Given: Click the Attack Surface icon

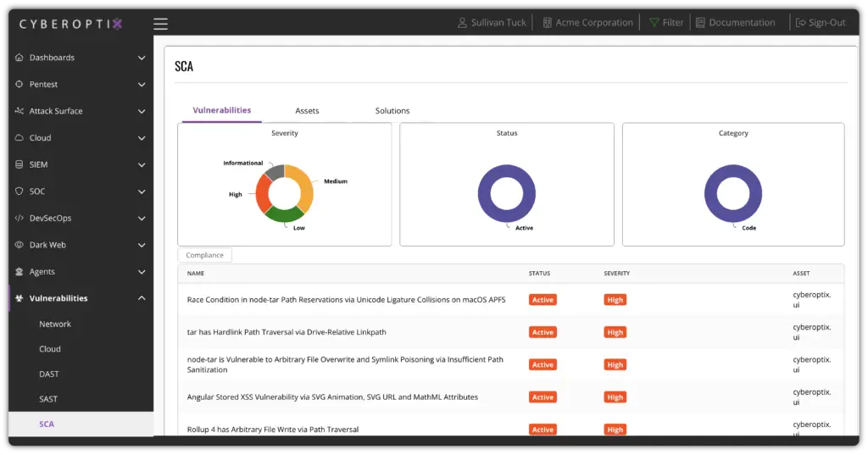Looking at the screenshot, I should 19,111.
